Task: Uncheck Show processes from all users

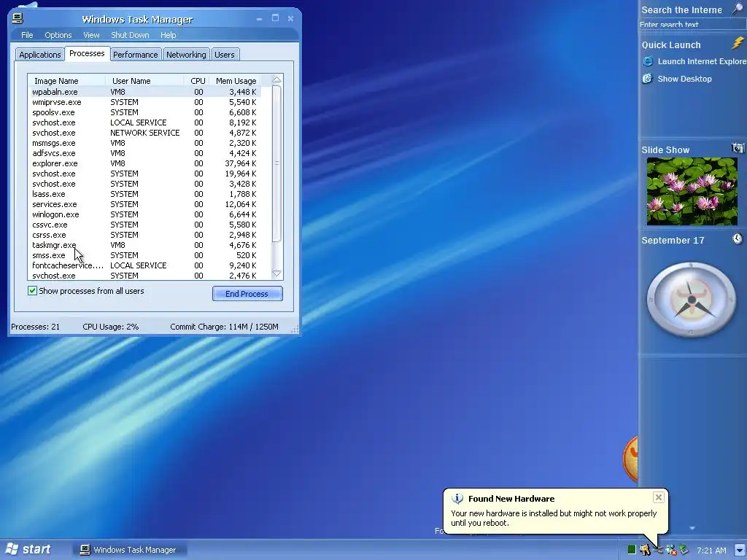Action: (32, 290)
